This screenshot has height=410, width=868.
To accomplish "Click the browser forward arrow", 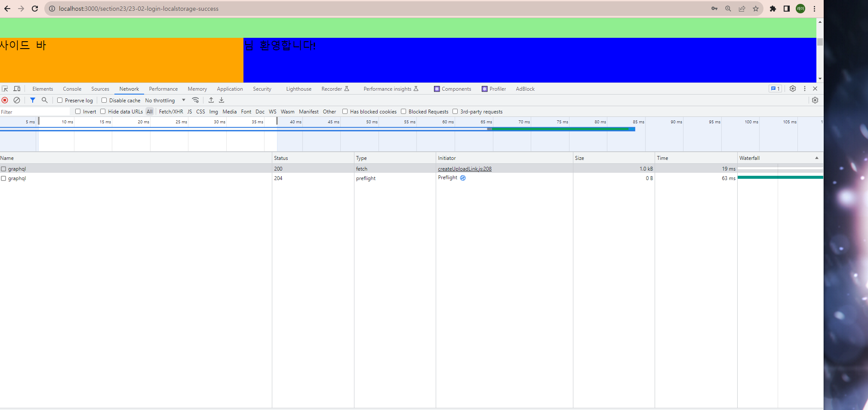I will (21, 9).
